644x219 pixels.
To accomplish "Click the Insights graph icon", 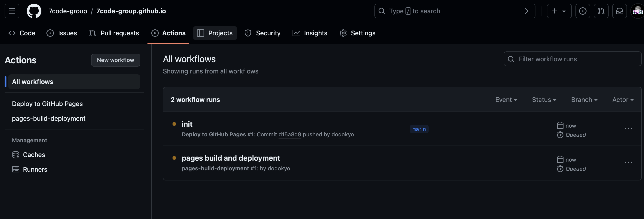I will pyautogui.click(x=296, y=33).
